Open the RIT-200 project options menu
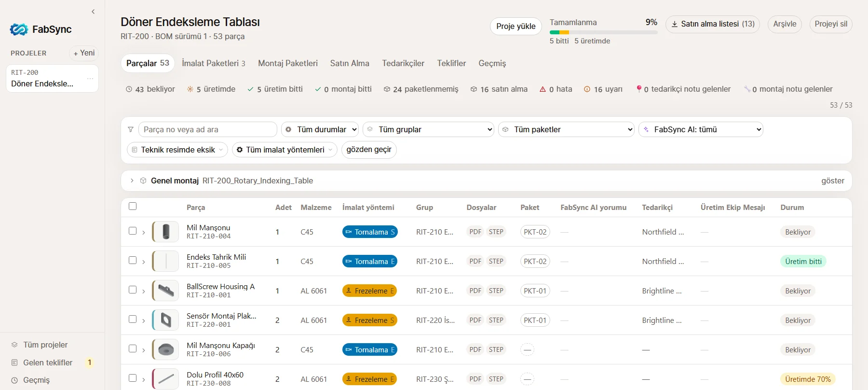This screenshot has height=390, width=868. [90, 78]
